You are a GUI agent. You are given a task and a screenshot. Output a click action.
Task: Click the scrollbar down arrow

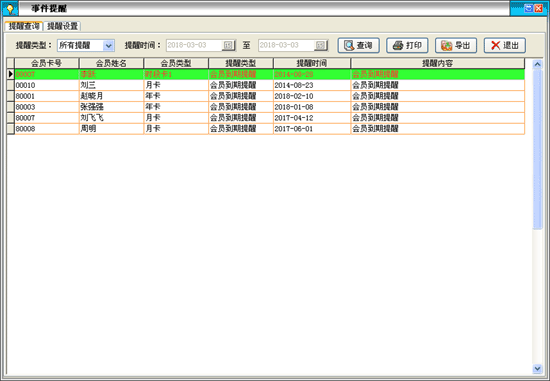[x=537, y=368]
